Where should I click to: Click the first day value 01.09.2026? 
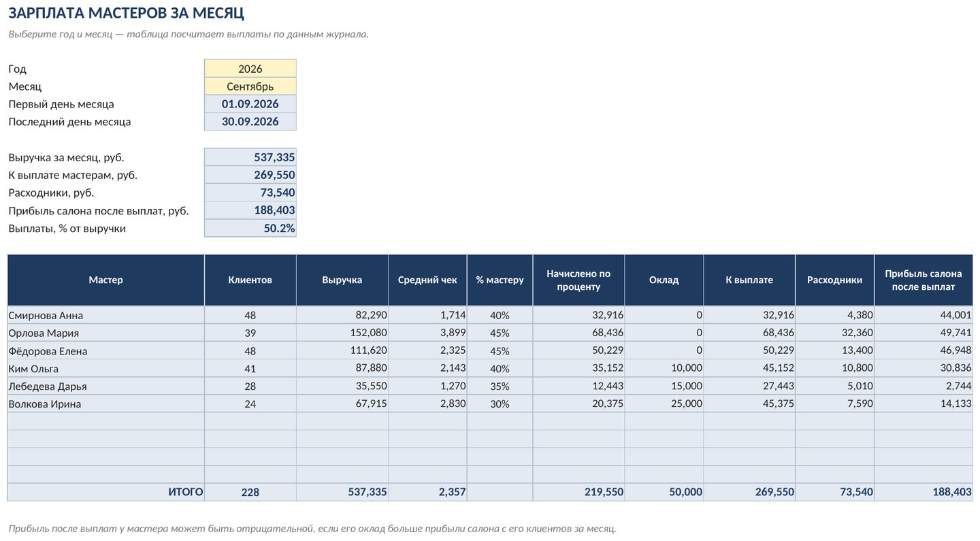pos(250,104)
